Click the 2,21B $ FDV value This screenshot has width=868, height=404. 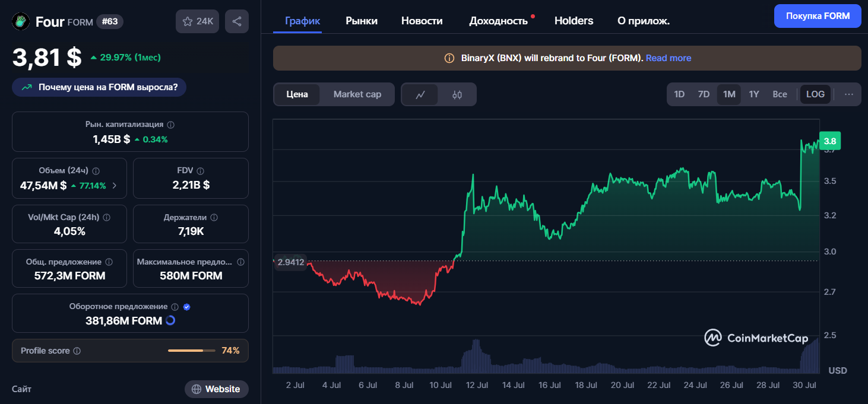click(191, 185)
